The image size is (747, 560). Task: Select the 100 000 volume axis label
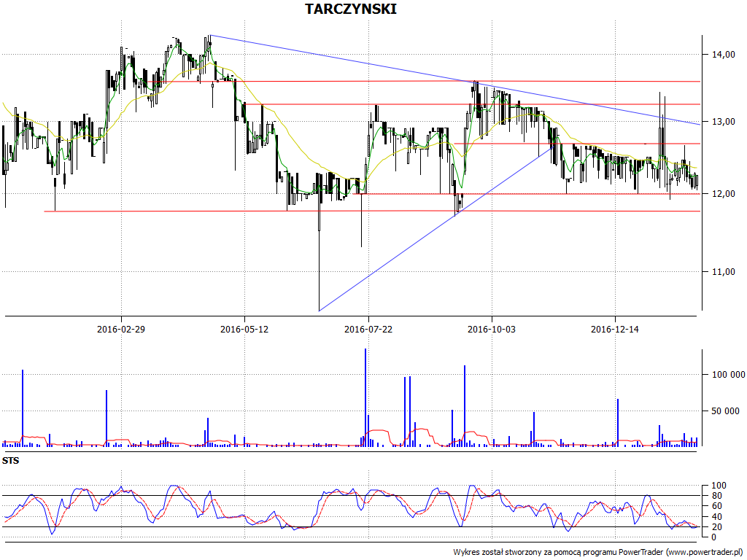point(728,375)
